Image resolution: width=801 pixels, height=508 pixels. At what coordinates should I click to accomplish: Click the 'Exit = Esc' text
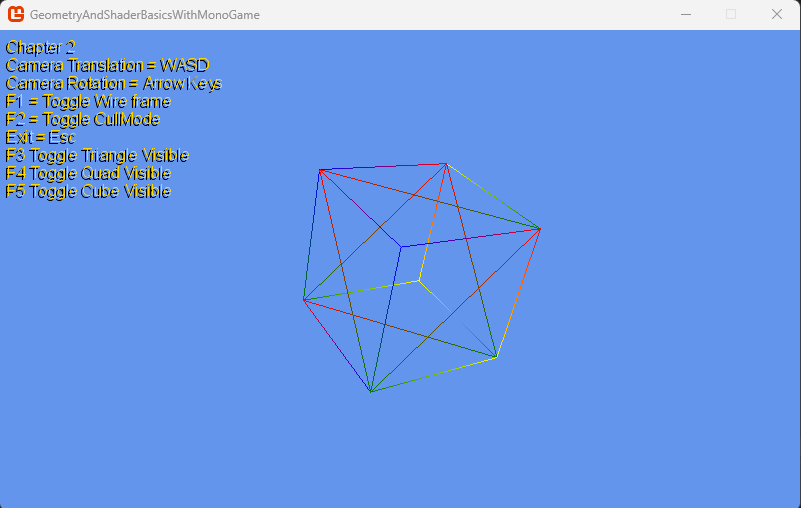coord(40,137)
